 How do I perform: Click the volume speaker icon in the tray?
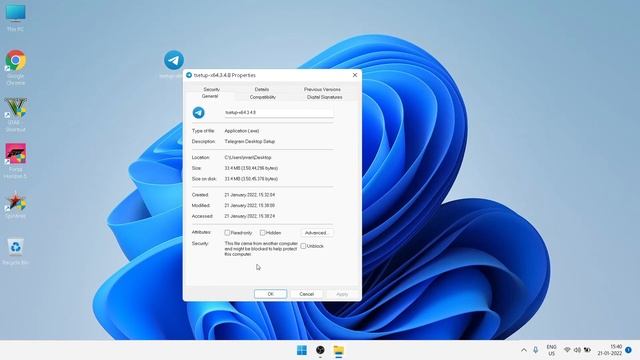pos(577,350)
